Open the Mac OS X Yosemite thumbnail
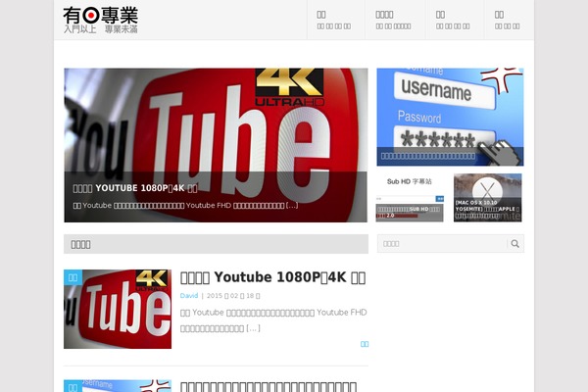Viewport: 588px width, 392px height. tap(487, 198)
